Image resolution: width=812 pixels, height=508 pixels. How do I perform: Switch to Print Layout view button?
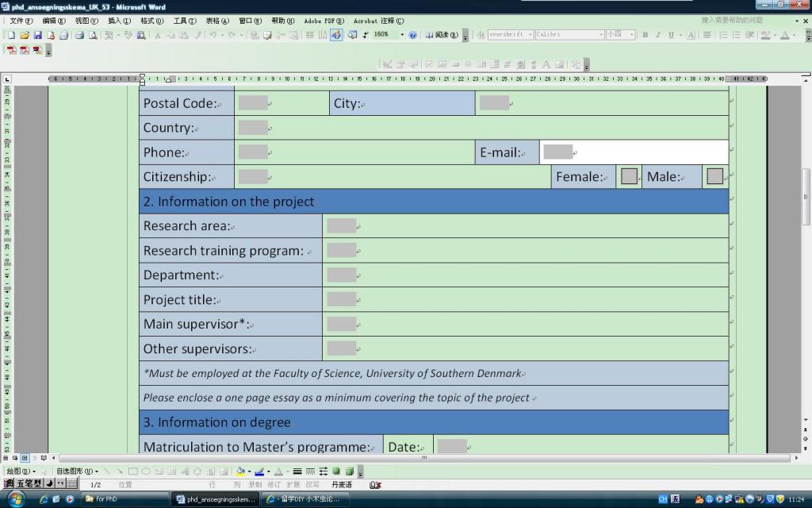[25, 458]
